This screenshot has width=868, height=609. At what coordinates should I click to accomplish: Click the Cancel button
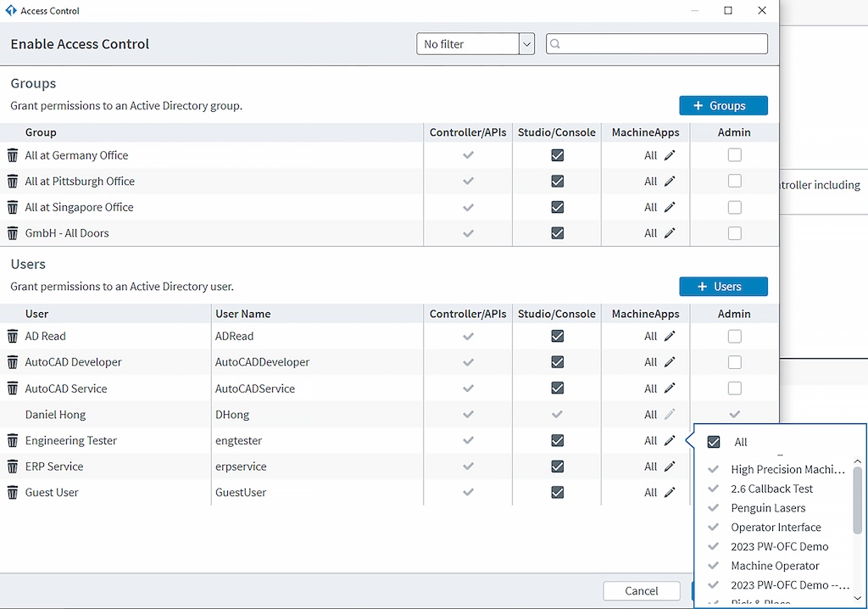tap(642, 590)
